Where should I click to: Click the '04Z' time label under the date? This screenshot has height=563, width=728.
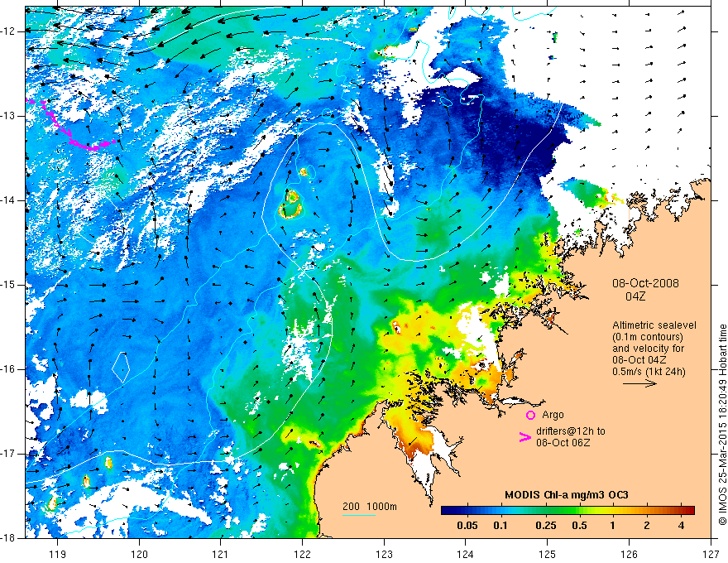point(635,296)
